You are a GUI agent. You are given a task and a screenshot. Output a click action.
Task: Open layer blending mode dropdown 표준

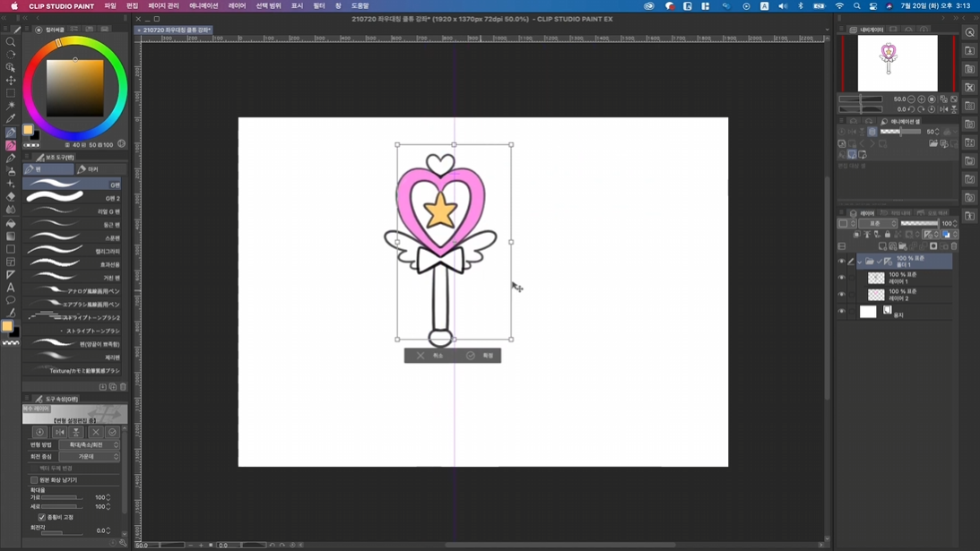[x=878, y=223]
